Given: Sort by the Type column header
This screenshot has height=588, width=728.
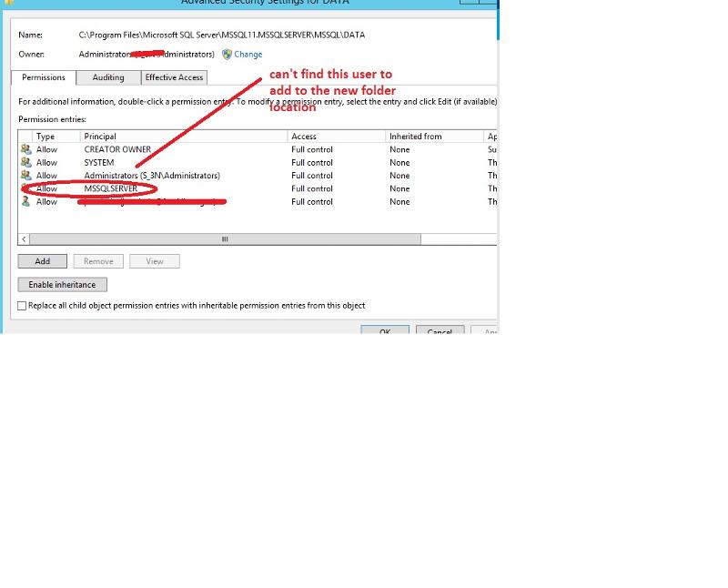Looking at the screenshot, I should 56,137.
